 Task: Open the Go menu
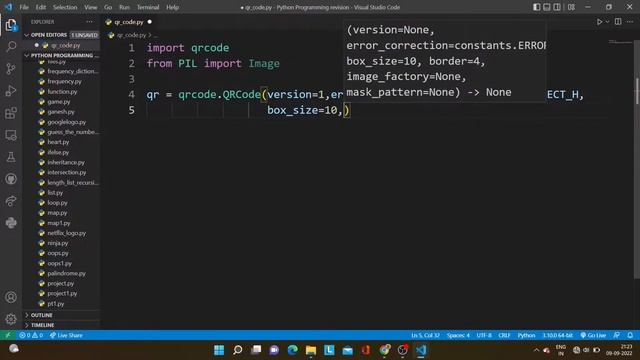coord(108,7)
